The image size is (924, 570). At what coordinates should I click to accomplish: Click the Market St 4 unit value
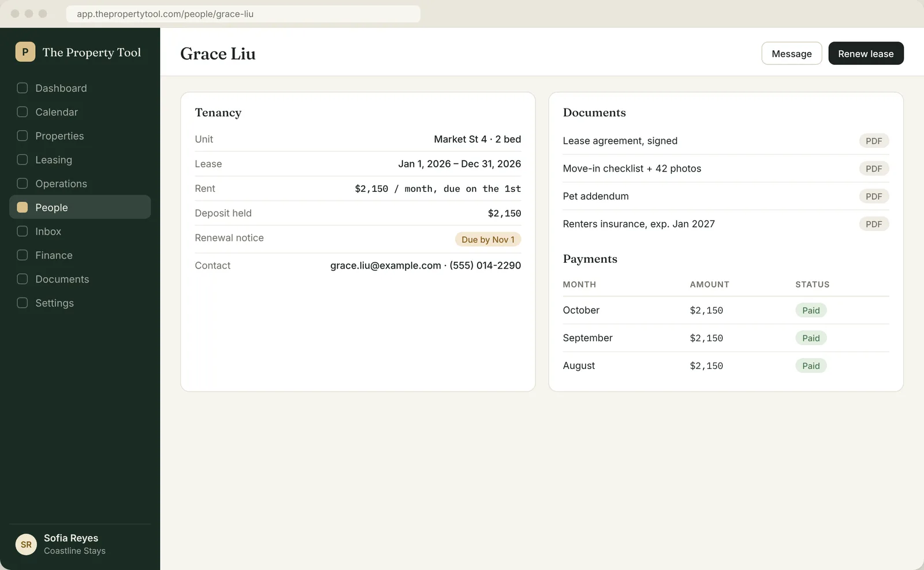click(478, 139)
